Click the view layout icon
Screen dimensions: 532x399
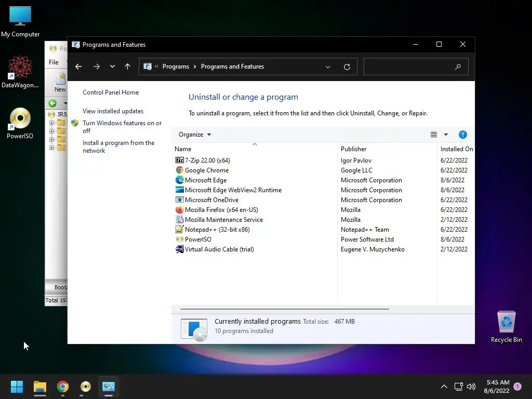click(434, 135)
